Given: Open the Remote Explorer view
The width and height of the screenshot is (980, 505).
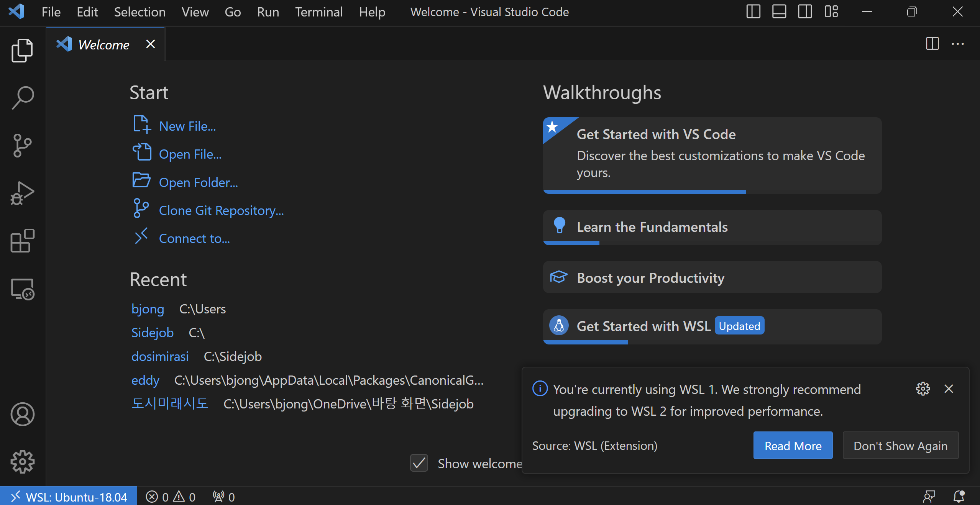Looking at the screenshot, I should (x=22, y=289).
